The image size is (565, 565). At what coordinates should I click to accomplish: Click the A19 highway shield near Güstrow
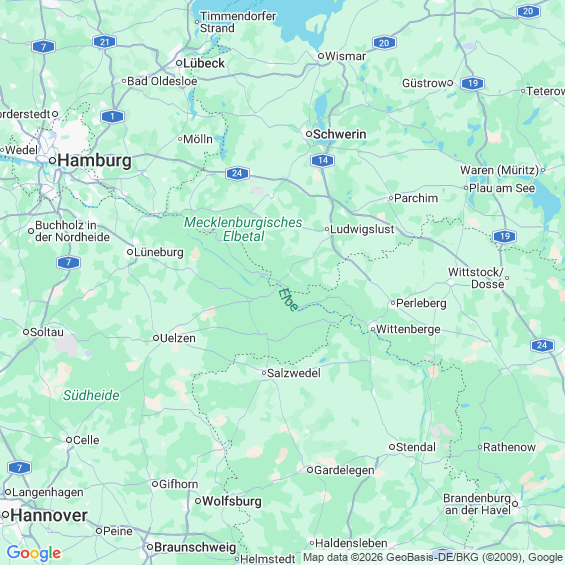[x=472, y=83]
